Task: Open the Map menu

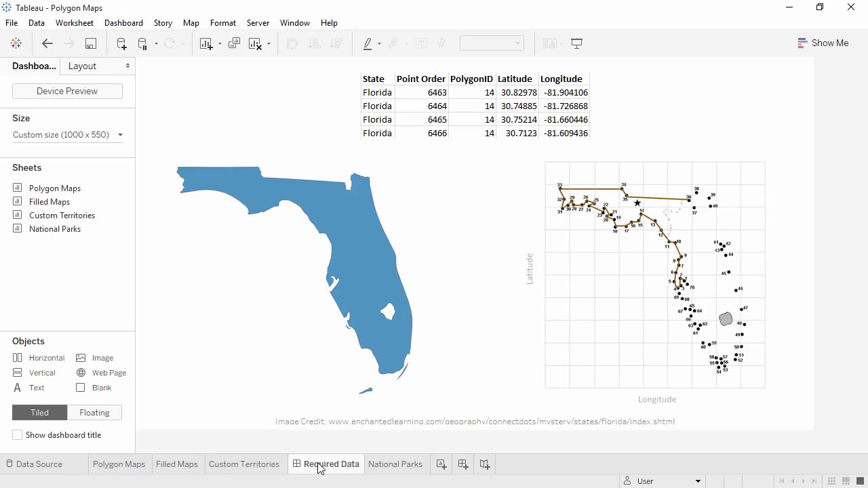Action: 191,23
